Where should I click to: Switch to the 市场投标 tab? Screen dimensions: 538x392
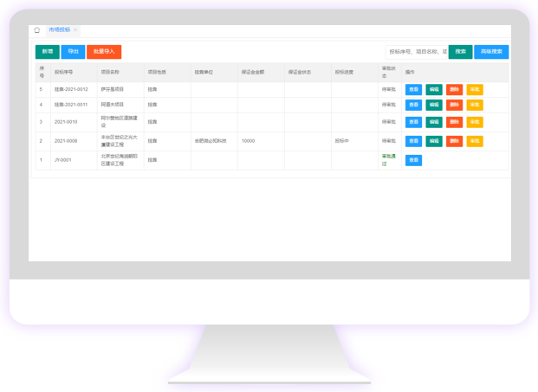(x=59, y=30)
